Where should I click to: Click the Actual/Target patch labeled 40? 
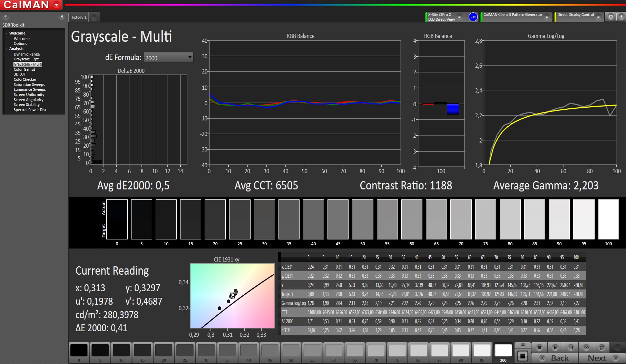(313, 219)
